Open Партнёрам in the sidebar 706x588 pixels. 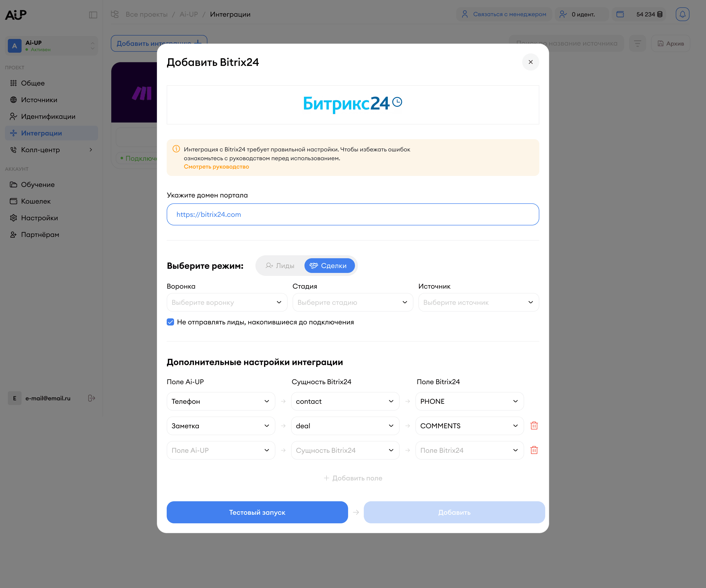coord(51,234)
